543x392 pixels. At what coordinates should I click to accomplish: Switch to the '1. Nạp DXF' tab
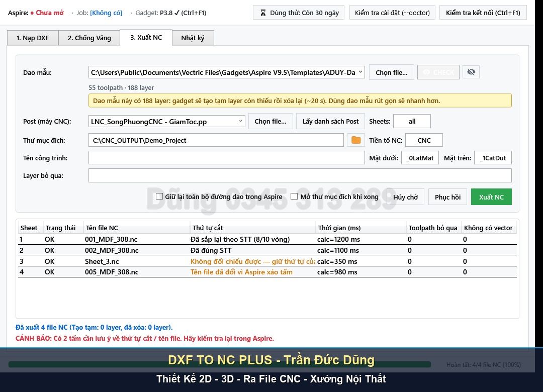click(x=33, y=38)
